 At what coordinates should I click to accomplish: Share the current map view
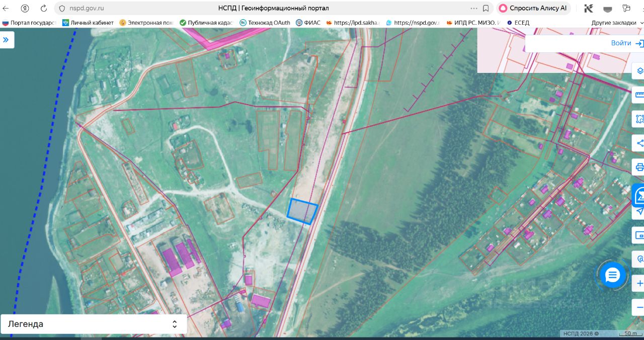[x=639, y=143]
